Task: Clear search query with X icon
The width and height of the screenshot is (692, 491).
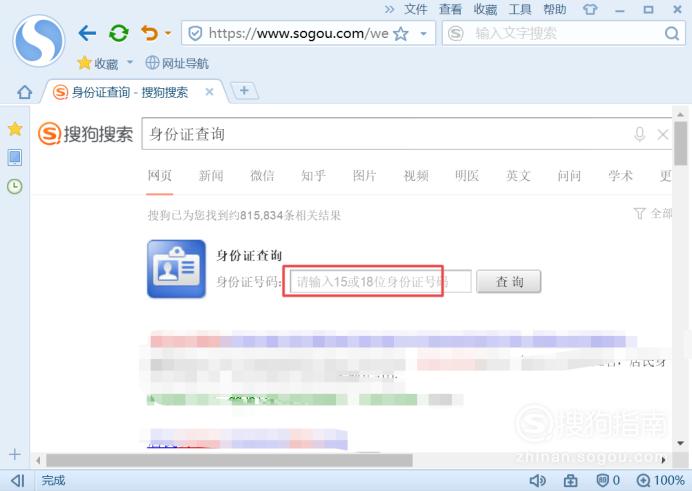Action: [662, 134]
